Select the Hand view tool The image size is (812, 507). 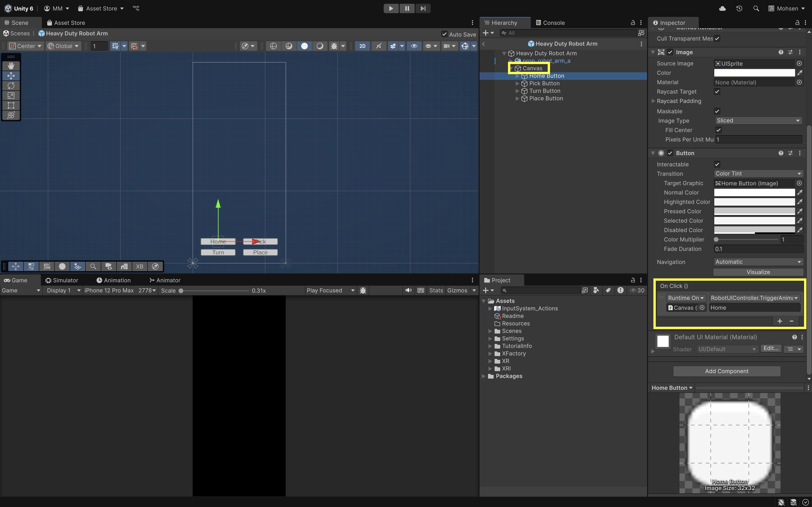[x=11, y=66]
